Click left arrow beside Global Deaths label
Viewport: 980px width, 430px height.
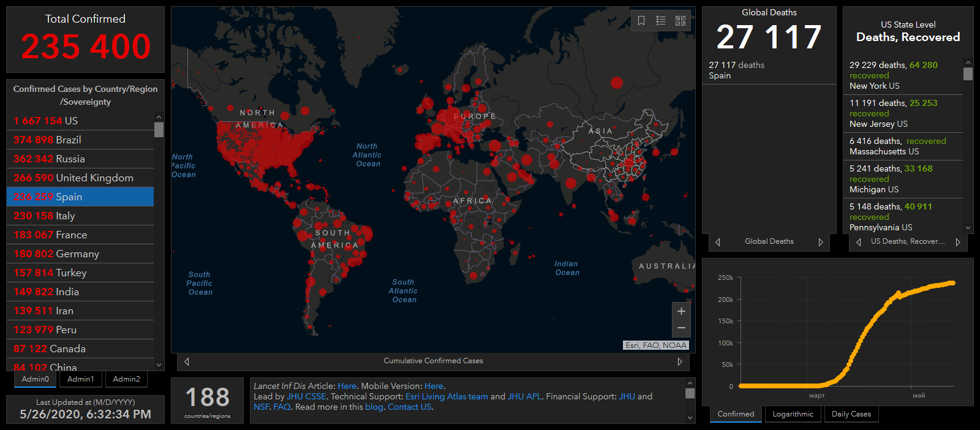pos(718,242)
